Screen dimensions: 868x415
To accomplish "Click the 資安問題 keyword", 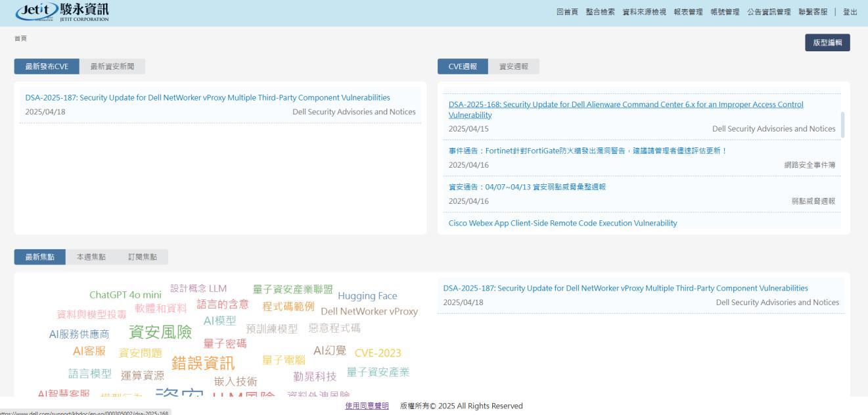I will click(x=140, y=353).
